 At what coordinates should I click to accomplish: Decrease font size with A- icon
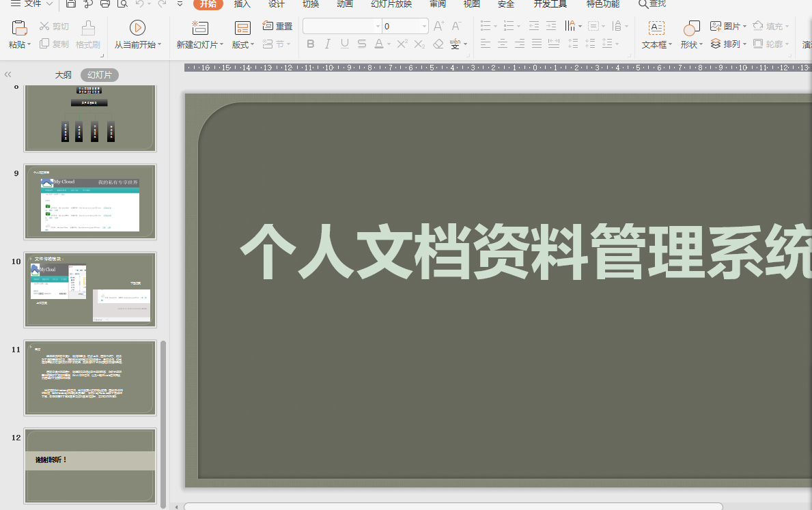pyautogui.click(x=456, y=26)
